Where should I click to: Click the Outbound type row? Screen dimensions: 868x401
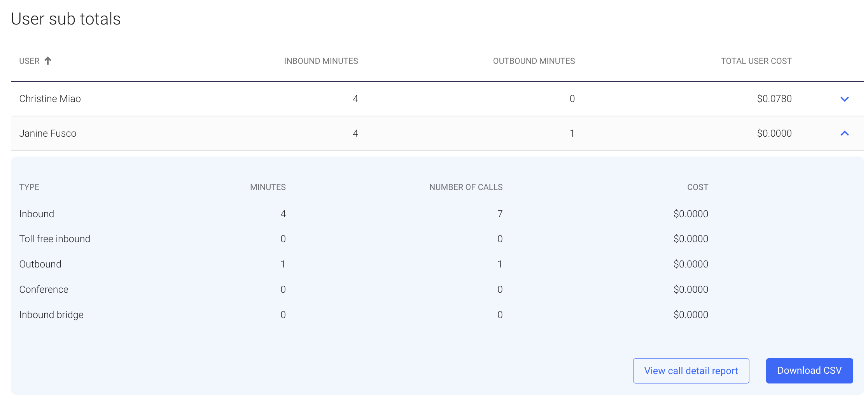click(x=40, y=264)
